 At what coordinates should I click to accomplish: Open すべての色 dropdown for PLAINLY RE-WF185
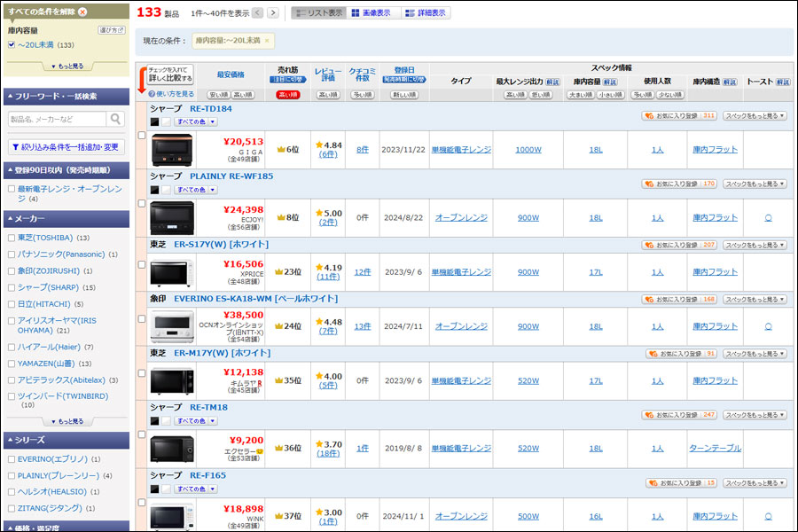(196, 190)
